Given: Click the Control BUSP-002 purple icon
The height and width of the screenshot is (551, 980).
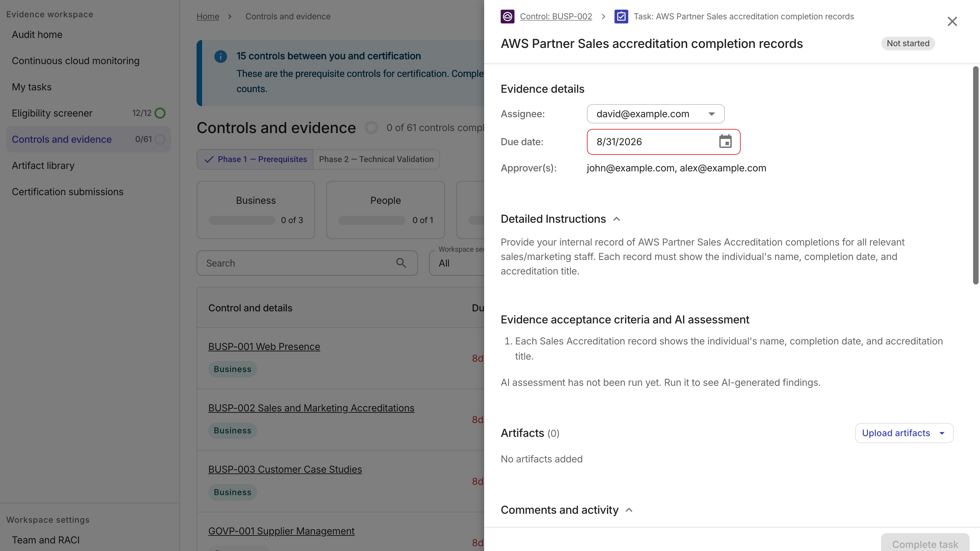Looking at the screenshot, I should [x=507, y=16].
